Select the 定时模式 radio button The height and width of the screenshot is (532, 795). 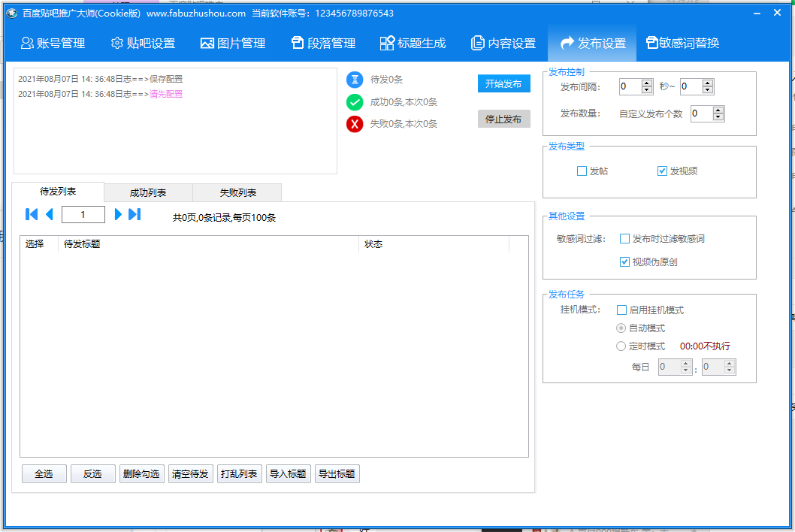pyautogui.click(x=621, y=346)
